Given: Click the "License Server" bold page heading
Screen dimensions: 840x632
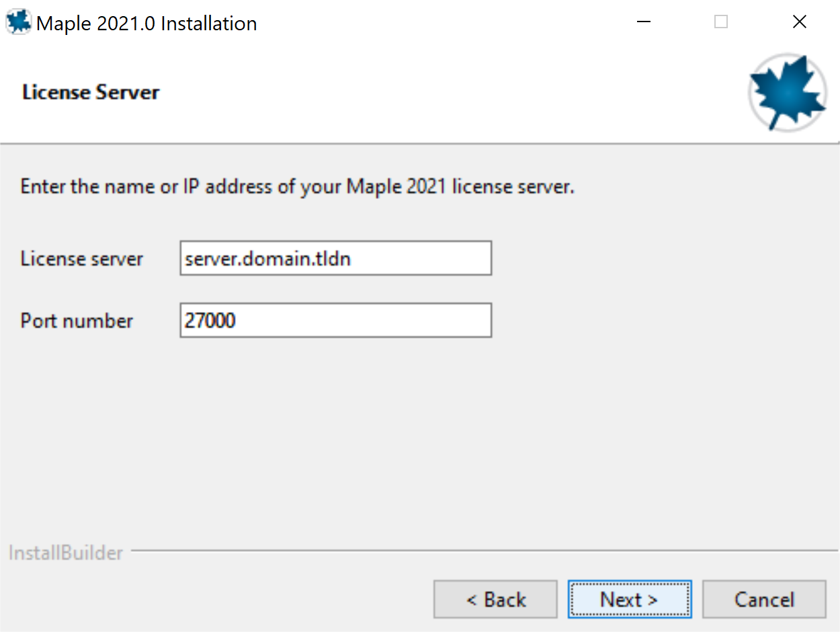Looking at the screenshot, I should [91, 92].
